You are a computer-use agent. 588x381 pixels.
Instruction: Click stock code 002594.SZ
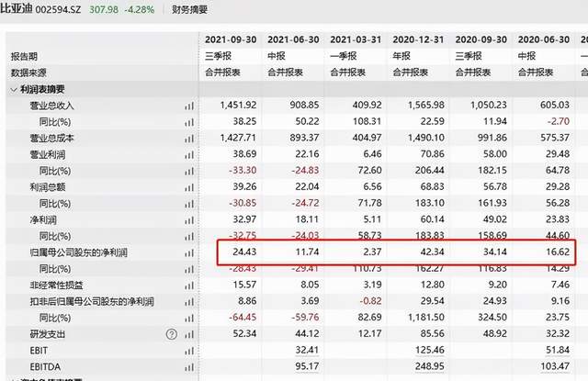58,10
